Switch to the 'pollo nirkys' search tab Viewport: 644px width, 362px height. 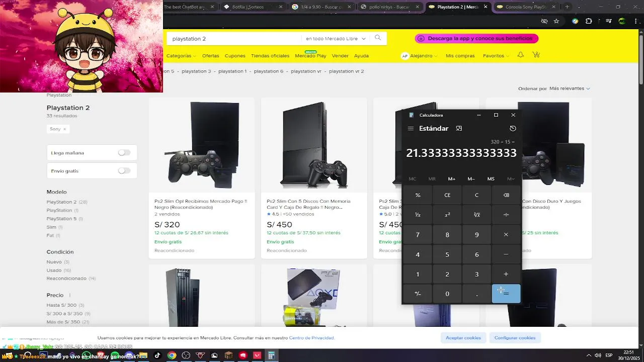(390, 7)
